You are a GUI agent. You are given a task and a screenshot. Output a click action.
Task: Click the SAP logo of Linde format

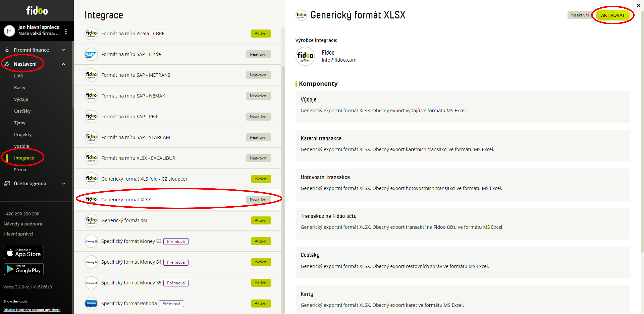point(91,54)
